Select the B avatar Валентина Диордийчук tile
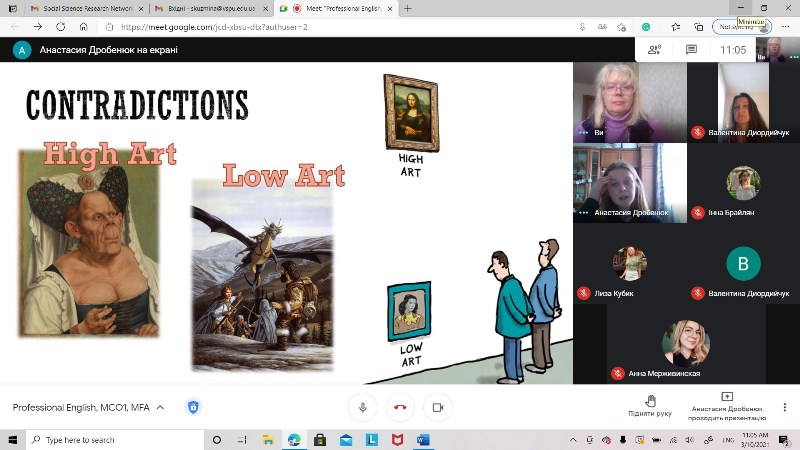This screenshot has height=450, width=800. (x=743, y=263)
